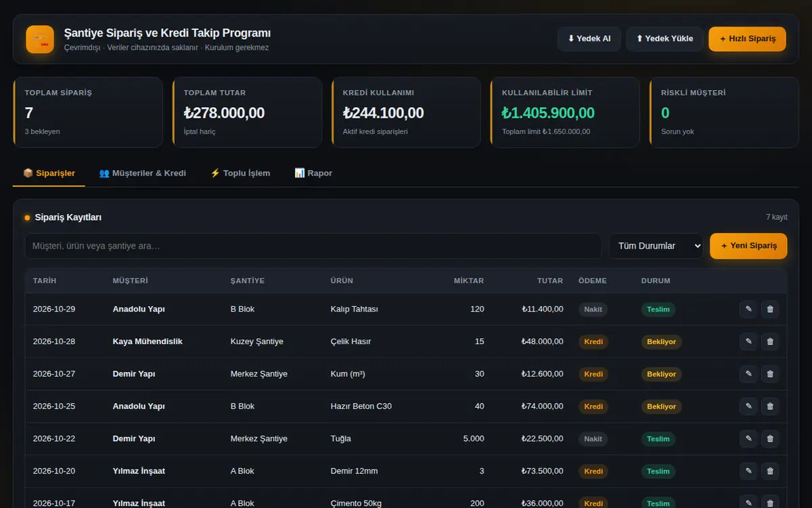
Task: Delete the Hazır Beton C30 order
Action: click(x=770, y=406)
